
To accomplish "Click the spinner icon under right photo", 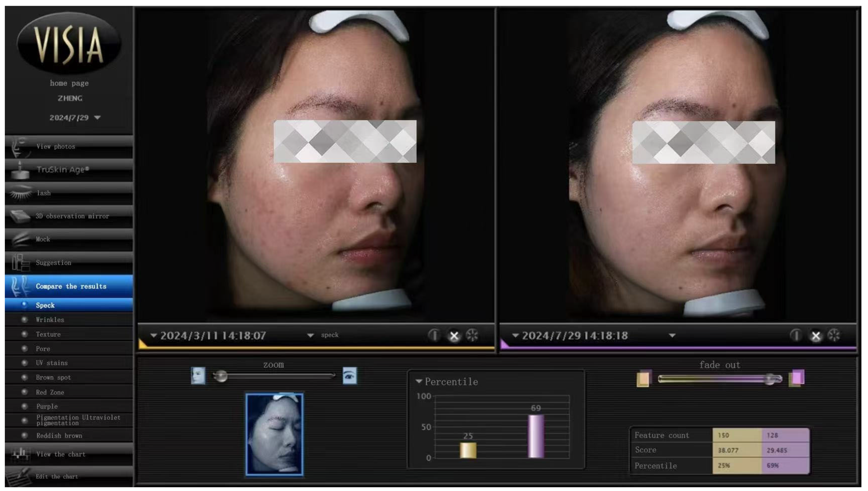I will 834,336.
